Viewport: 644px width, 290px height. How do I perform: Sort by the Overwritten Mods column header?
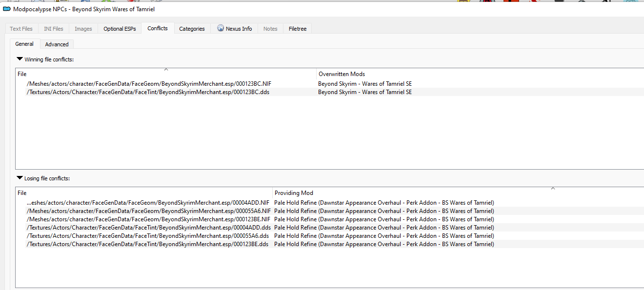tap(480, 74)
